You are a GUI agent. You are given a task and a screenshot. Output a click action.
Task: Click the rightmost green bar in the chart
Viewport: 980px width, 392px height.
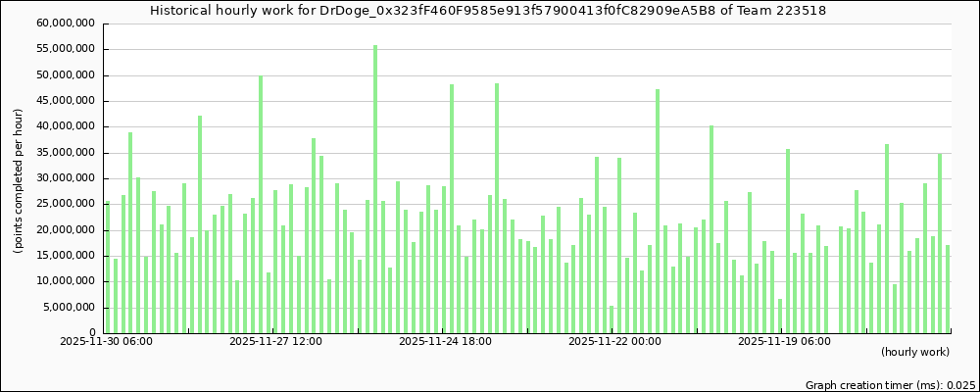(948, 289)
